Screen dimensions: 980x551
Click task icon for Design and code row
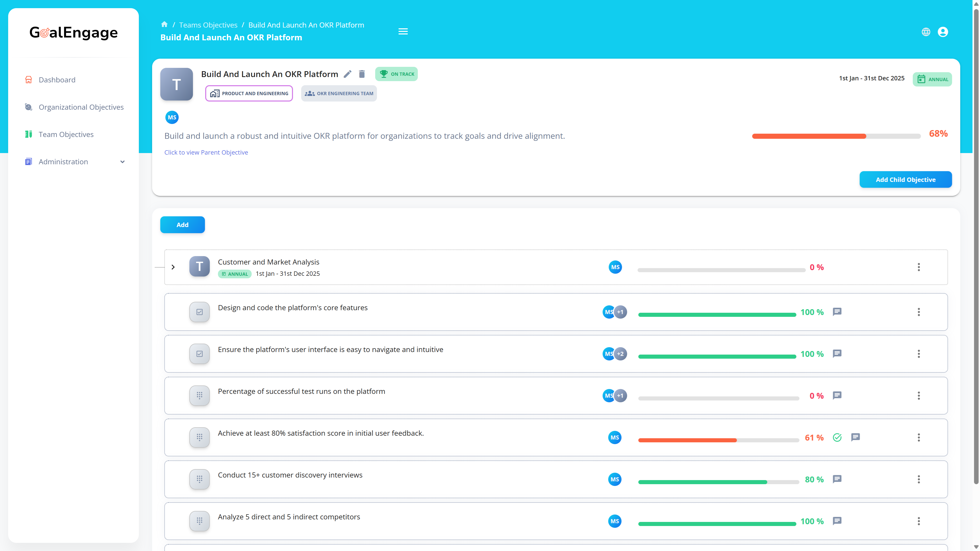(x=199, y=312)
